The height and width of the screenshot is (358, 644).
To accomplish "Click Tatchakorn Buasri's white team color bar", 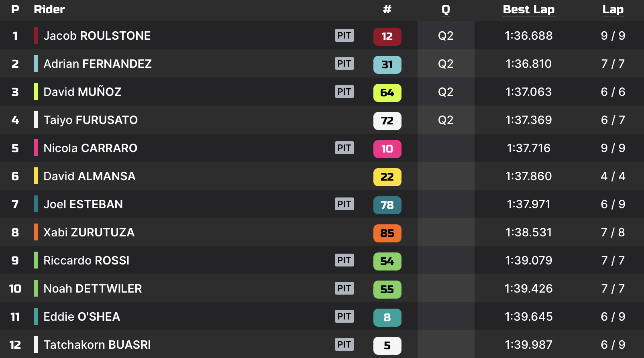I will pyautogui.click(x=36, y=344).
